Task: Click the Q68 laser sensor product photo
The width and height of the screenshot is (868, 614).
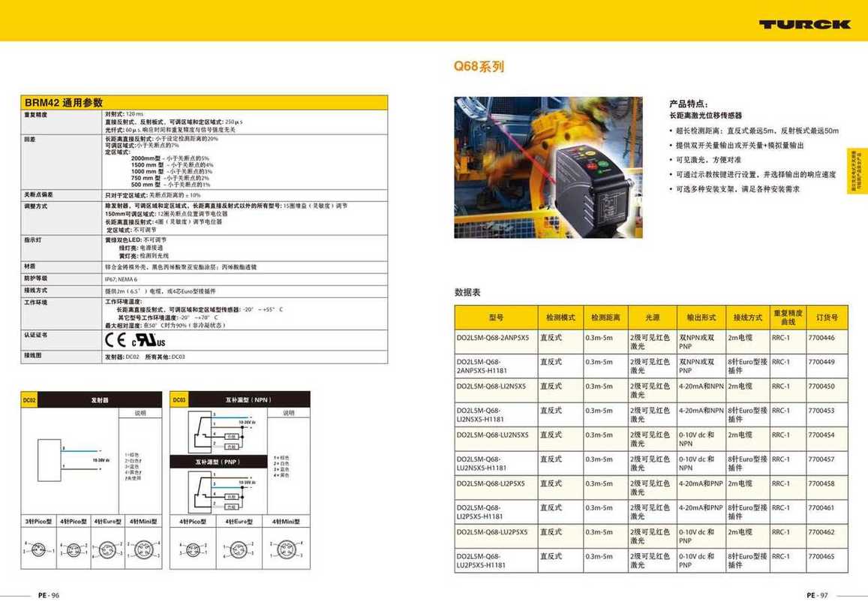Action: 548,167
